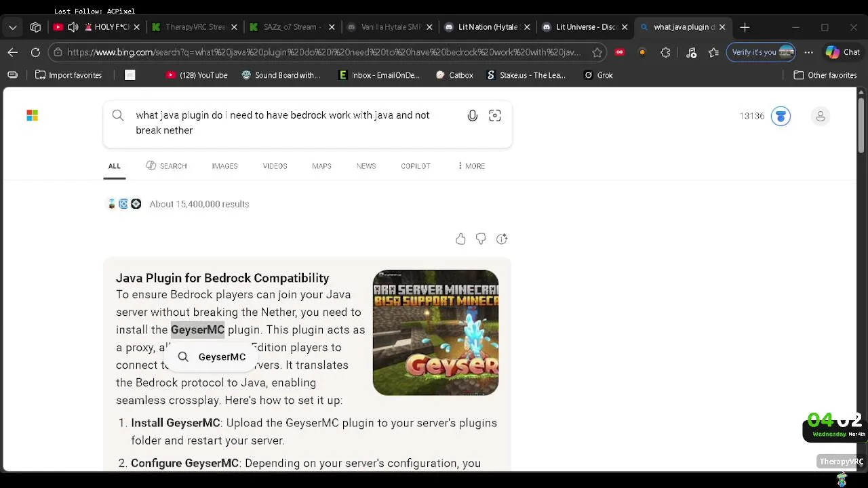868x488 pixels.
Task: Open the favorites bar apps icon
Action: [x=12, y=75]
